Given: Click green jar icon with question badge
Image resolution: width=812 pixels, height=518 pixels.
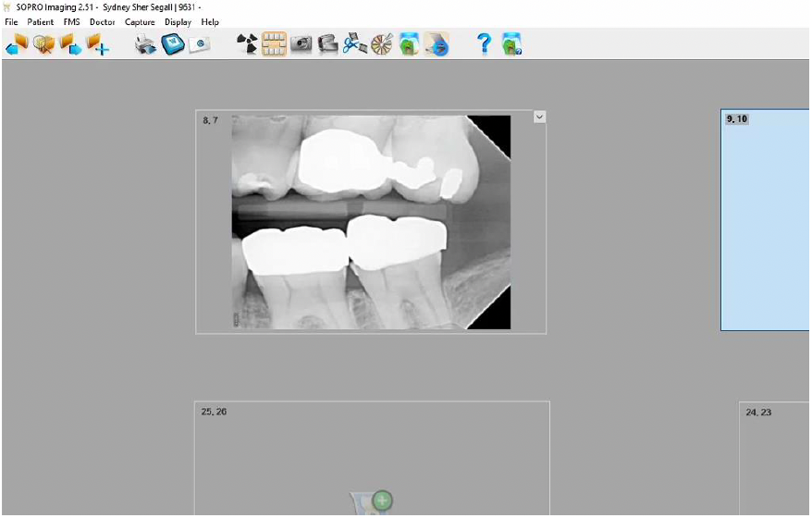Looking at the screenshot, I should click(x=511, y=44).
